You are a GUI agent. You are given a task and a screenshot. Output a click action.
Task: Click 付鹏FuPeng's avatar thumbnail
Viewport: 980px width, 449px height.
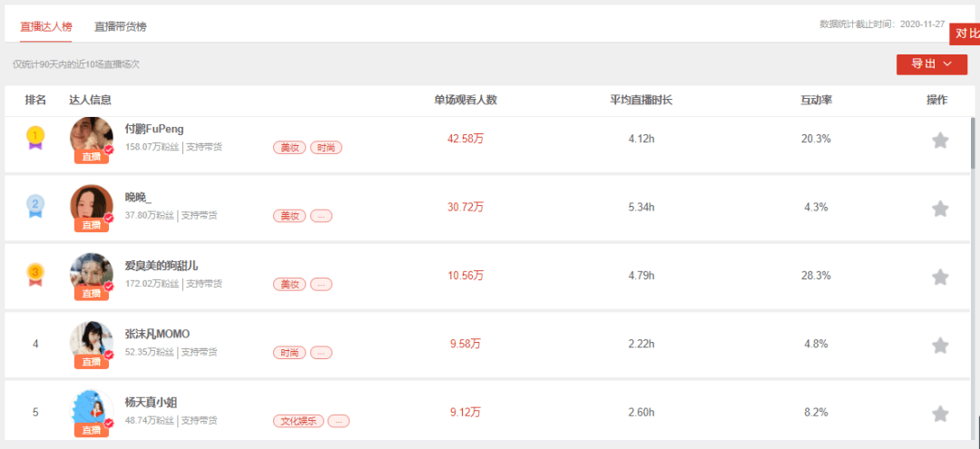point(92,136)
